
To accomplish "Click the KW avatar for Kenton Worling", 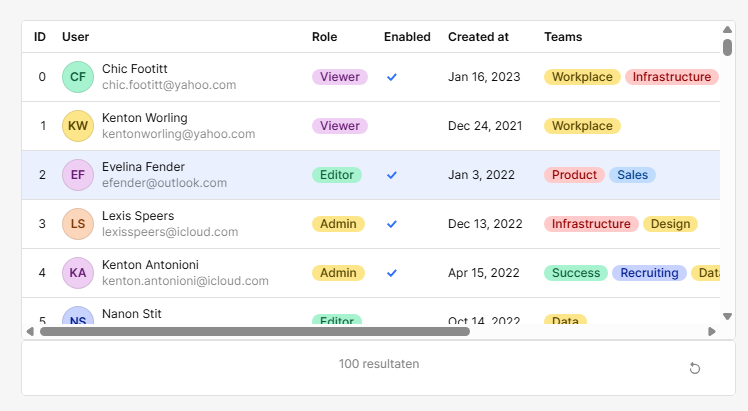I will point(78,126).
